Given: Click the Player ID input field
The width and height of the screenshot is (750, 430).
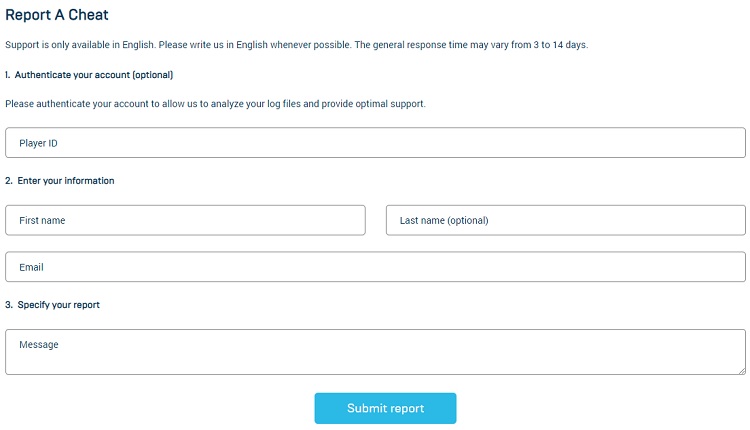Looking at the screenshot, I should (375, 143).
